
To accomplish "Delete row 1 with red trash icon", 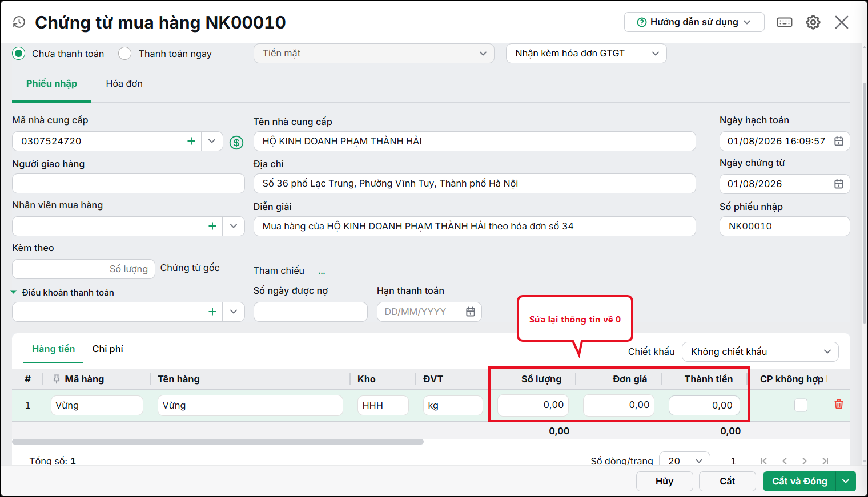I will point(839,404).
